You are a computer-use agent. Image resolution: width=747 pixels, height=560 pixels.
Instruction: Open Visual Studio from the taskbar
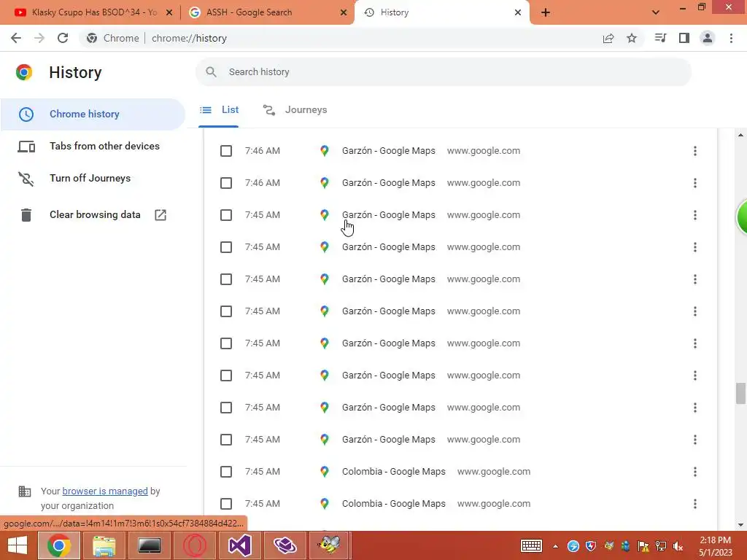[x=239, y=545]
